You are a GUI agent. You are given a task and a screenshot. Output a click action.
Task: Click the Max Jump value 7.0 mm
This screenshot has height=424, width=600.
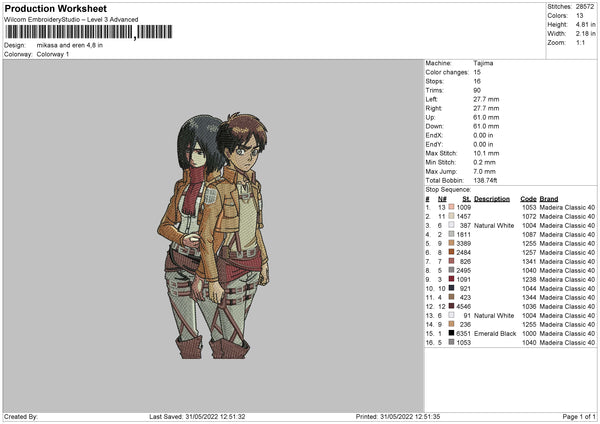[484, 171]
